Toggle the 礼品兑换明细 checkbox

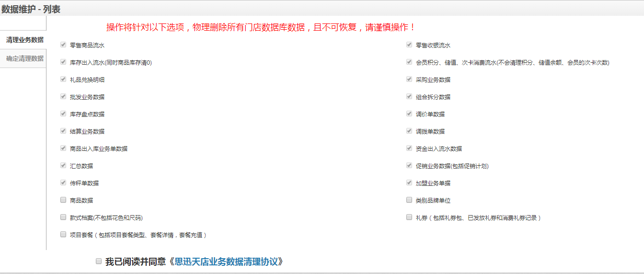[63, 79]
